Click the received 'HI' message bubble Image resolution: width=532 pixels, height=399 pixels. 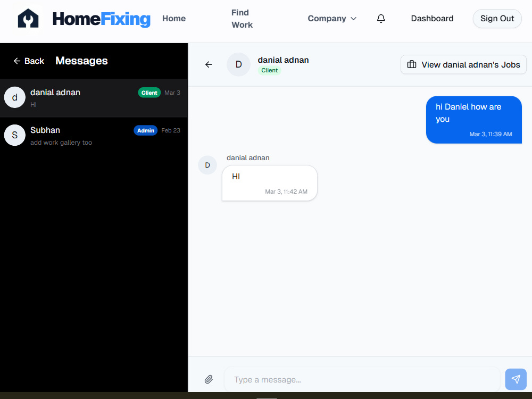tap(270, 183)
